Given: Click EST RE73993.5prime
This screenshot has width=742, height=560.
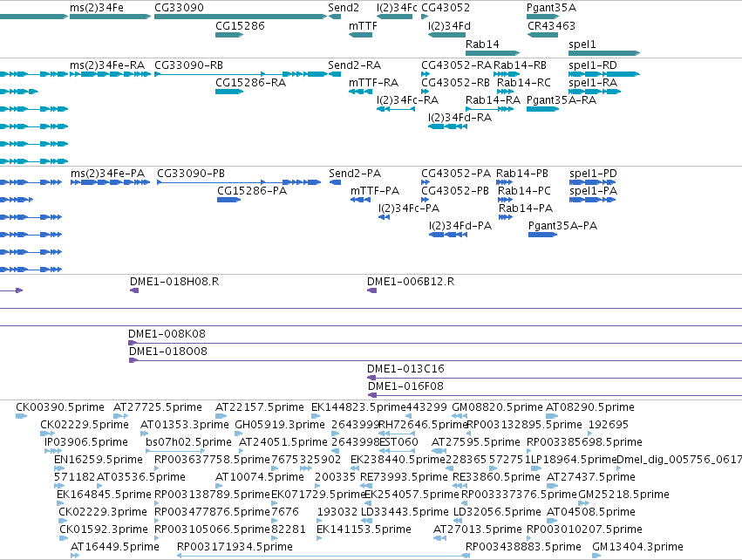Looking at the screenshot, I should click(x=404, y=478).
